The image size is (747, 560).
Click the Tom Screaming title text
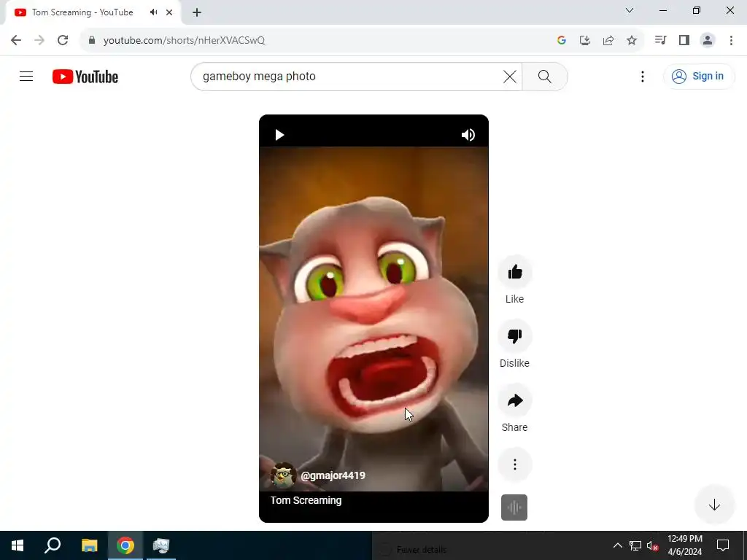click(306, 500)
